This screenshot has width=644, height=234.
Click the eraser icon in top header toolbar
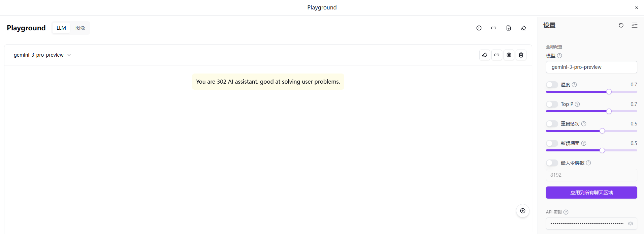pos(523,28)
